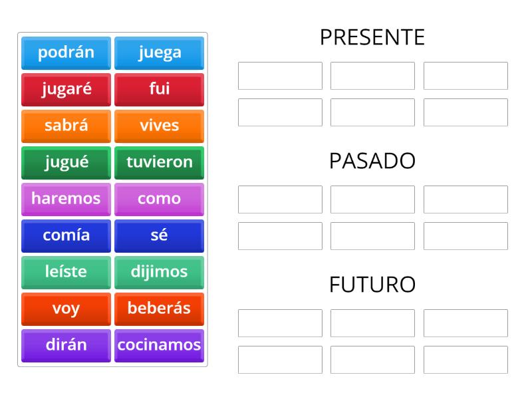Choose the "tuvieron" word tile
This screenshot has height=399, width=532.
pyautogui.click(x=159, y=162)
